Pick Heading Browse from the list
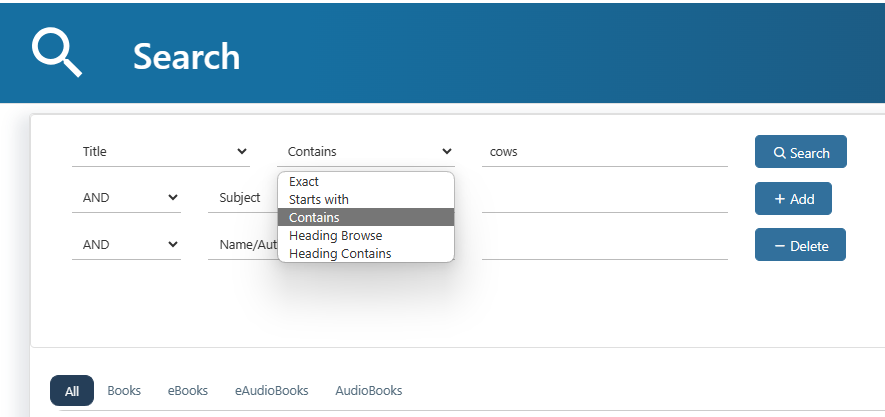Viewport: 885px width, 417px height. click(x=366, y=235)
